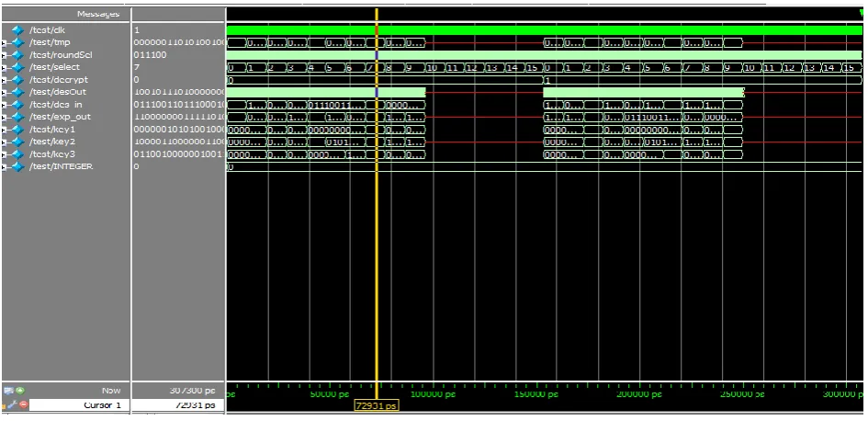868x421 pixels.
Task: Click the roundSel value 011100
Action: 150,55
